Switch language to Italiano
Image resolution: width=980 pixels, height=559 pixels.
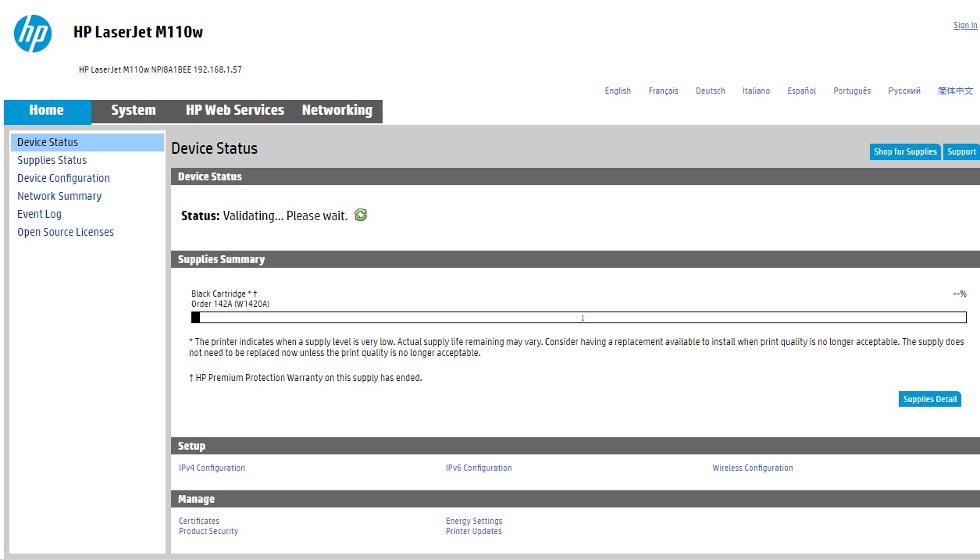(756, 91)
